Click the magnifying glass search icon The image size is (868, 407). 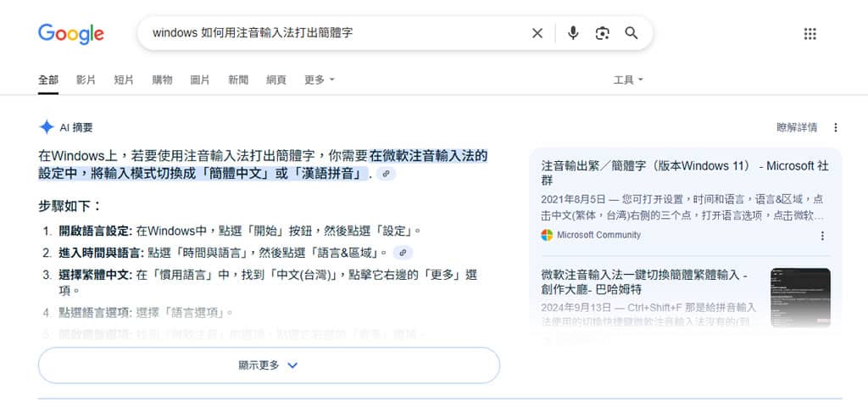click(632, 33)
